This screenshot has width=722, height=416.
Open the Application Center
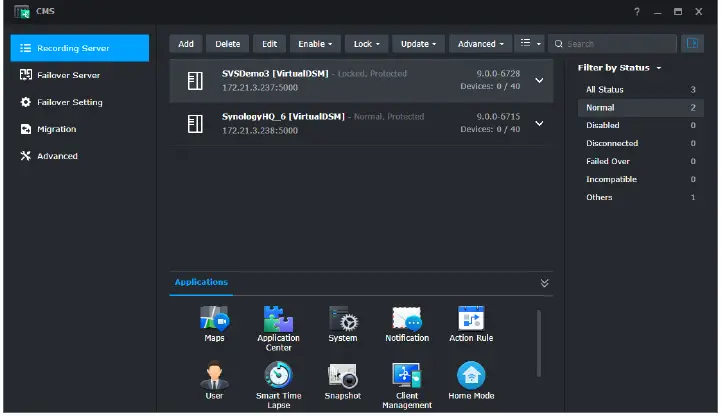tap(278, 328)
